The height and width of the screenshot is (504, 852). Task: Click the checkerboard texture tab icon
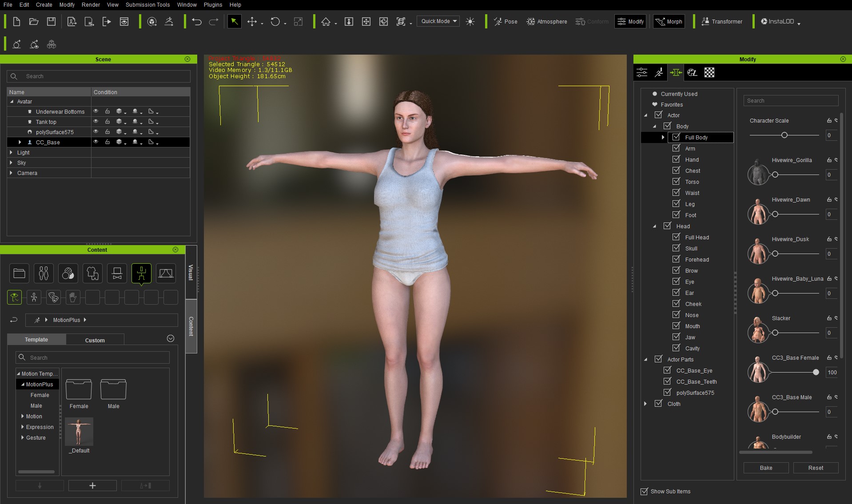[709, 73]
